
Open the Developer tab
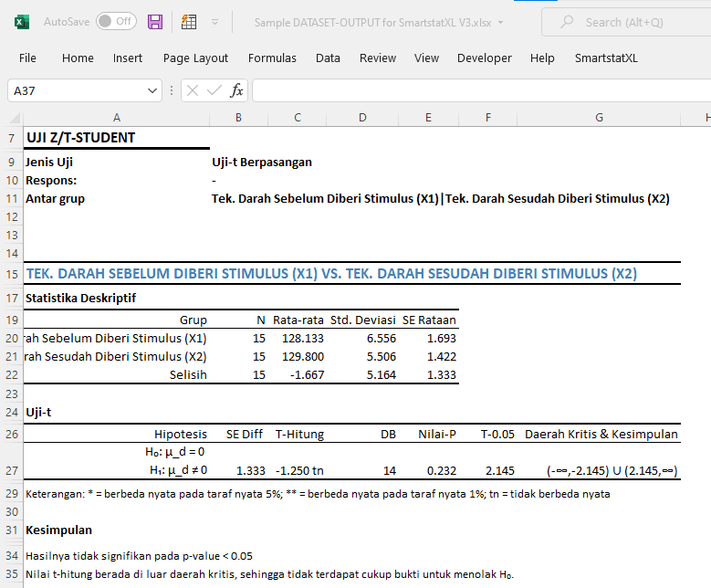(x=484, y=58)
